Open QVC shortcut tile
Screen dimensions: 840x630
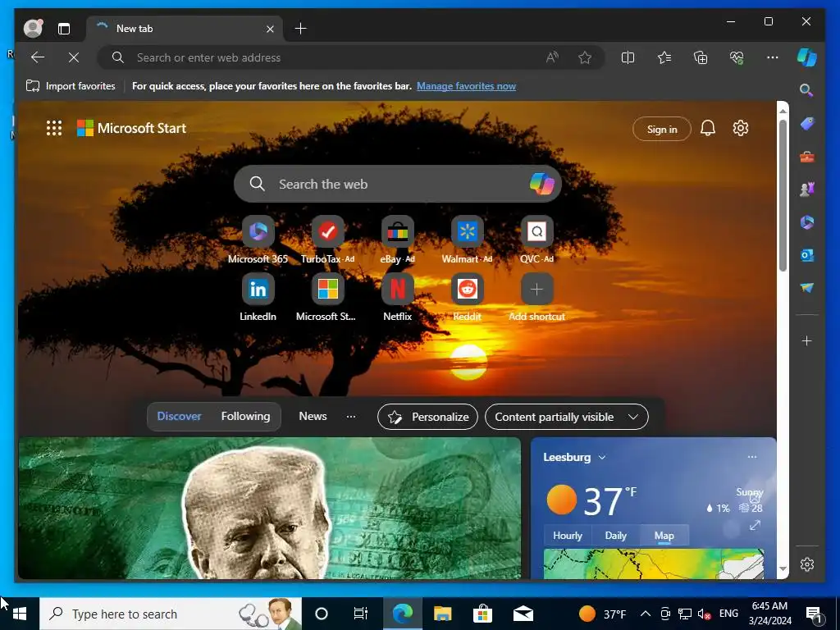point(536,231)
